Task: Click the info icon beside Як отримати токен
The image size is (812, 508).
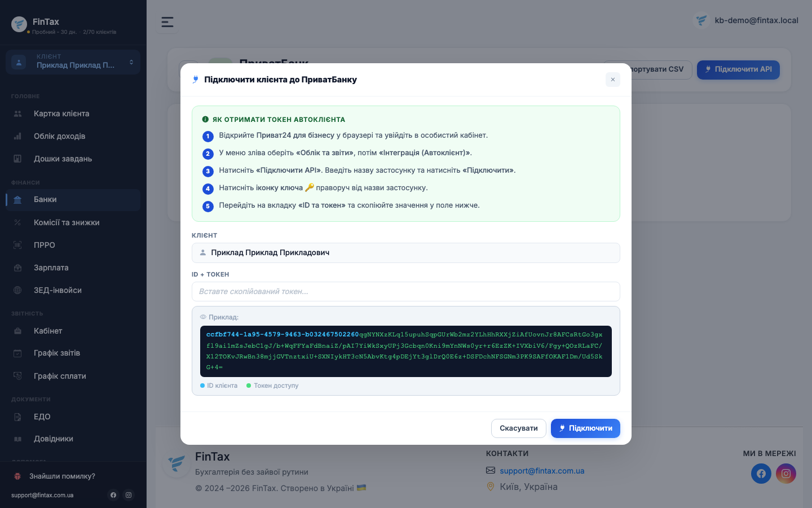Action: tap(205, 120)
